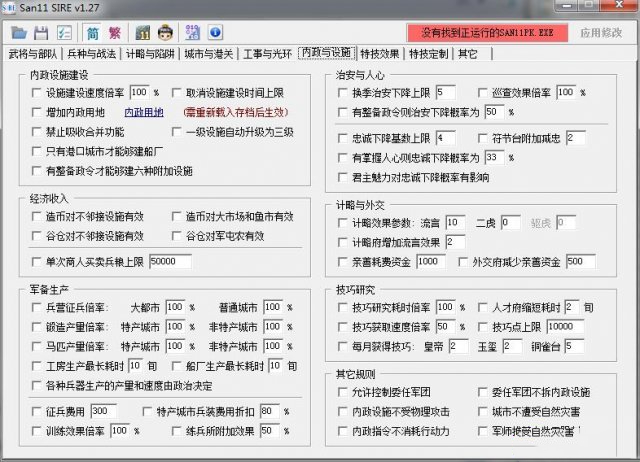
Task: Enable 各种兵器生产的产量和速度由政治决定
Action: pyautogui.click(x=37, y=385)
